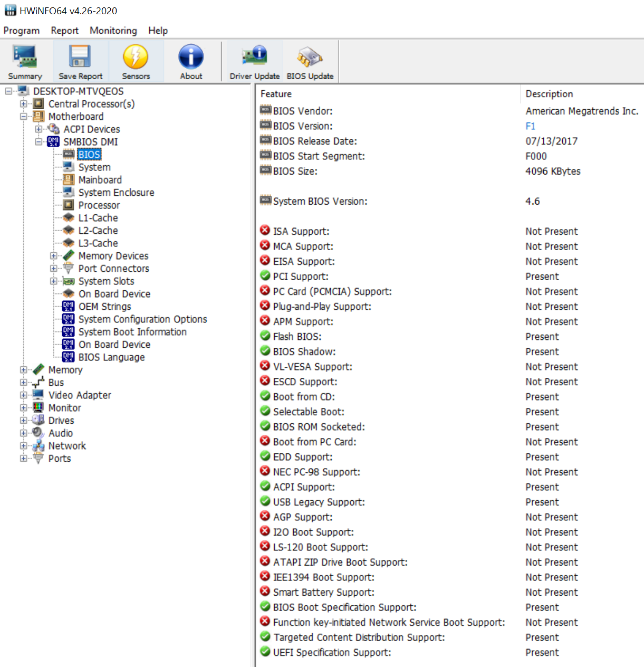The height and width of the screenshot is (667, 644).
Task: Click the Audio speaker icon
Action: coord(39,433)
